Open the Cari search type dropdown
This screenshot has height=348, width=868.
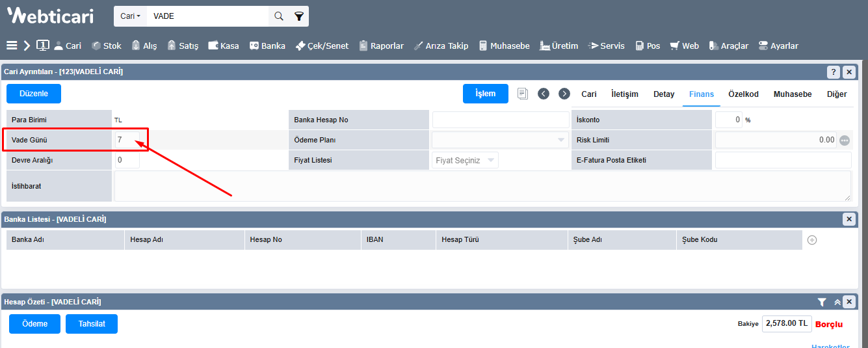tap(130, 16)
